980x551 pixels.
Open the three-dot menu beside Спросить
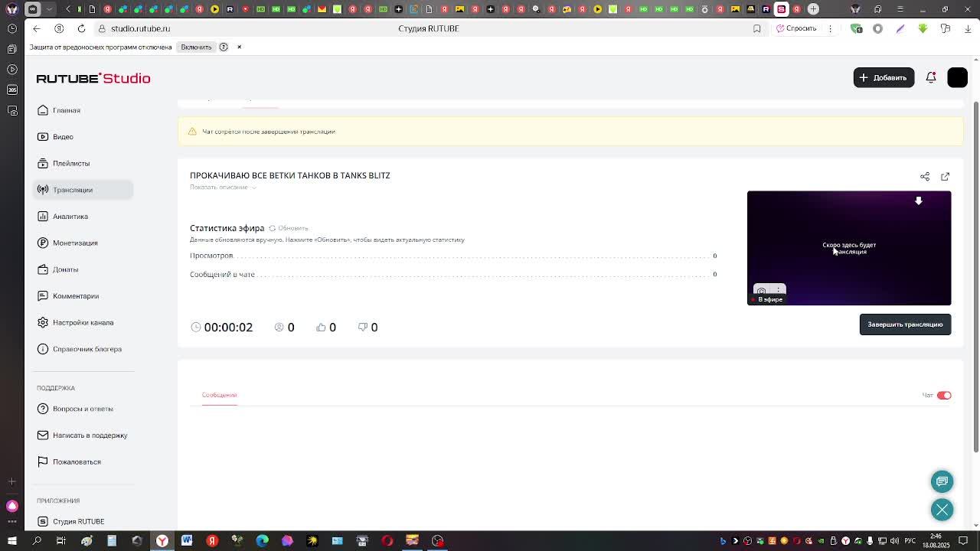830,28
